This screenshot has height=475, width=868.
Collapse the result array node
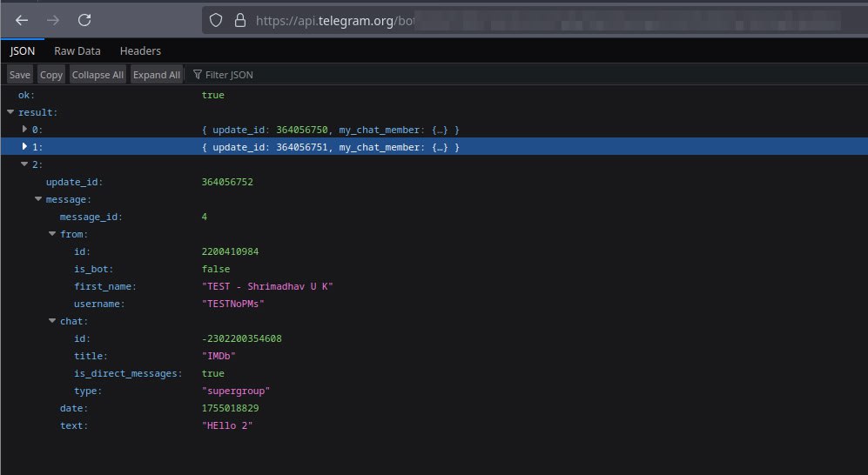pyautogui.click(x=10, y=112)
